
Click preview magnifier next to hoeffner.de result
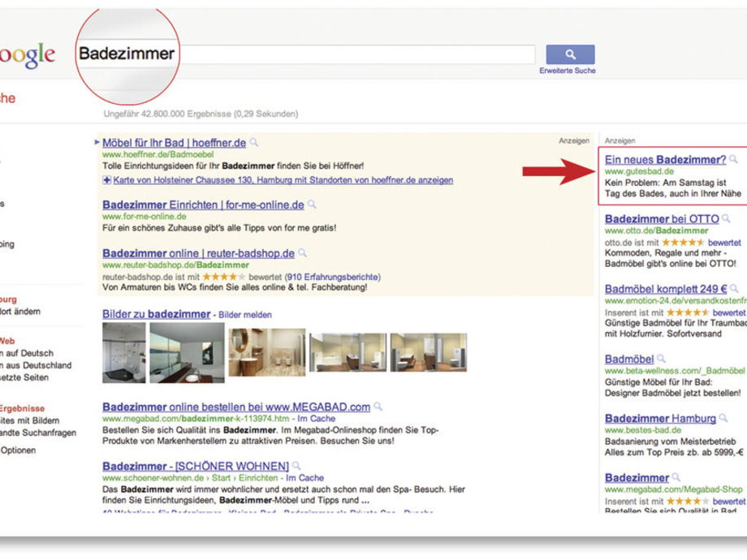tap(254, 142)
